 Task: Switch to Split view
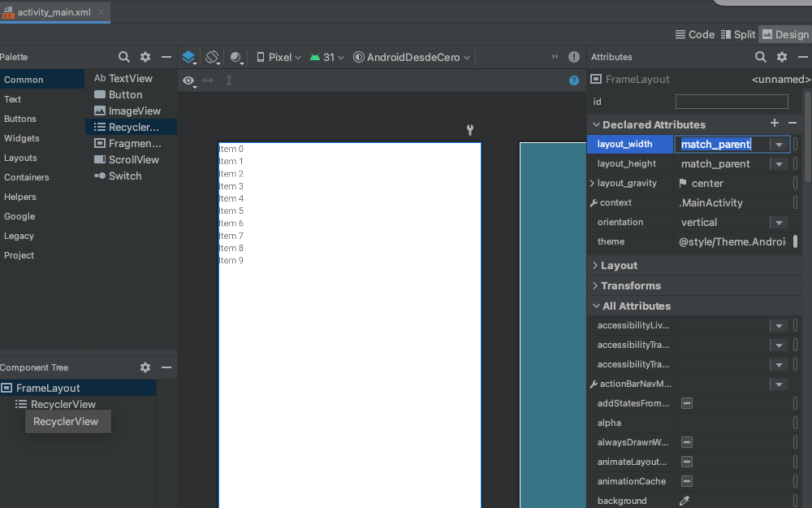tap(738, 35)
